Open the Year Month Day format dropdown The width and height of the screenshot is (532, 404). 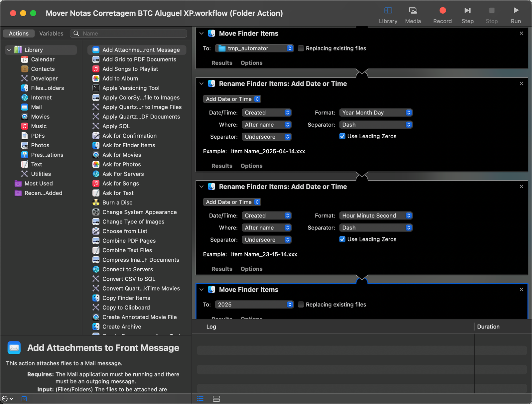click(376, 113)
